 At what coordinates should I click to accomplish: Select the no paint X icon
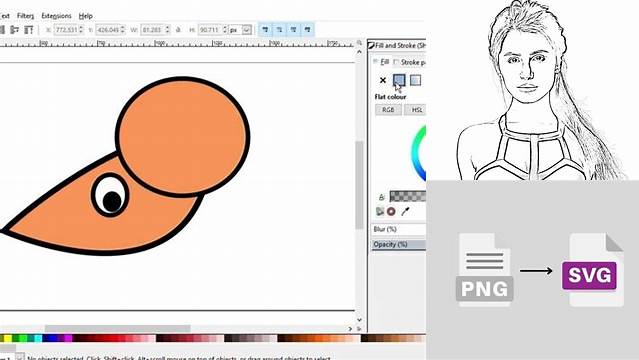(x=382, y=80)
